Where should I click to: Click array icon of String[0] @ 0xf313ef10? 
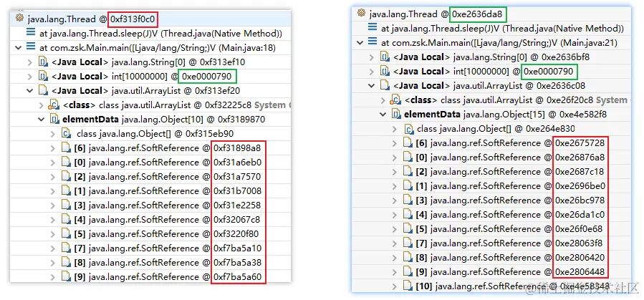(x=43, y=62)
